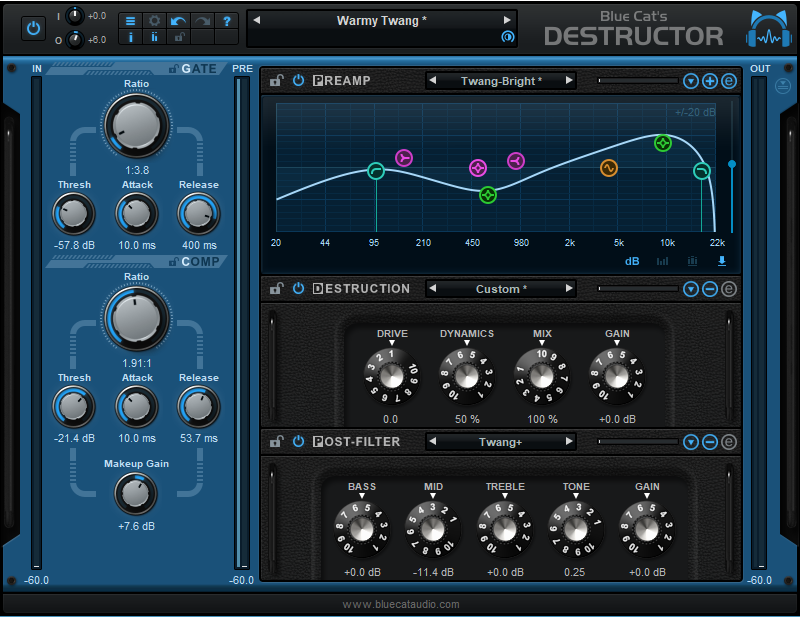
Task: Select next PREAMP preset arrow
Action: point(569,81)
